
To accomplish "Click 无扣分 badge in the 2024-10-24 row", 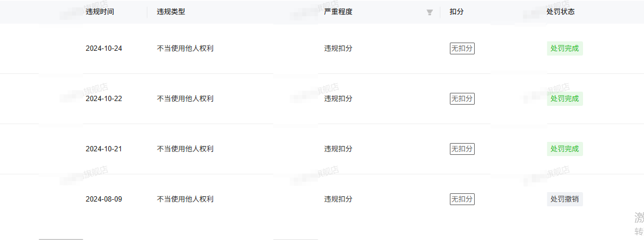I will [462, 48].
